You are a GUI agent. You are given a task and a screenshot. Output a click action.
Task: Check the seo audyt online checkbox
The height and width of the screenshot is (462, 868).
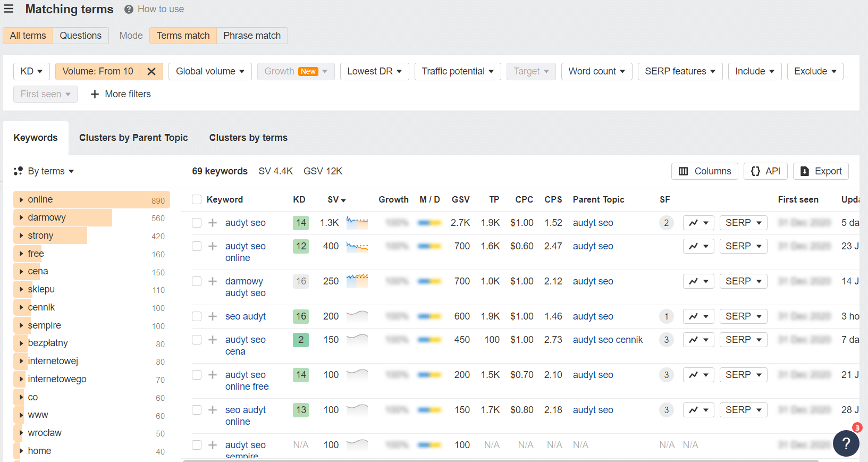click(x=197, y=410)
